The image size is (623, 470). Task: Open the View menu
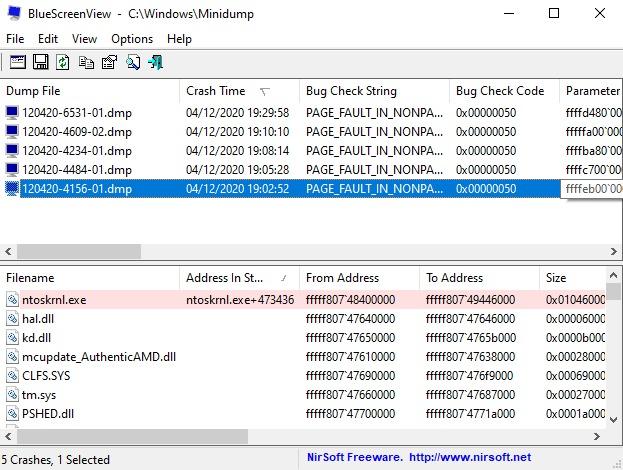click(x=84, y=39)
